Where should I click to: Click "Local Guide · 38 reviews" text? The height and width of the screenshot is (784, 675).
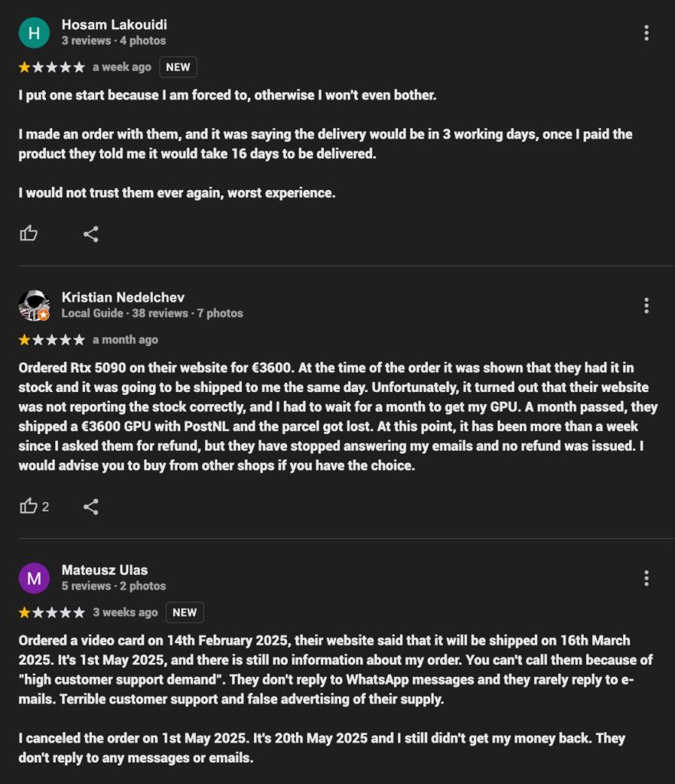[125, 313]
